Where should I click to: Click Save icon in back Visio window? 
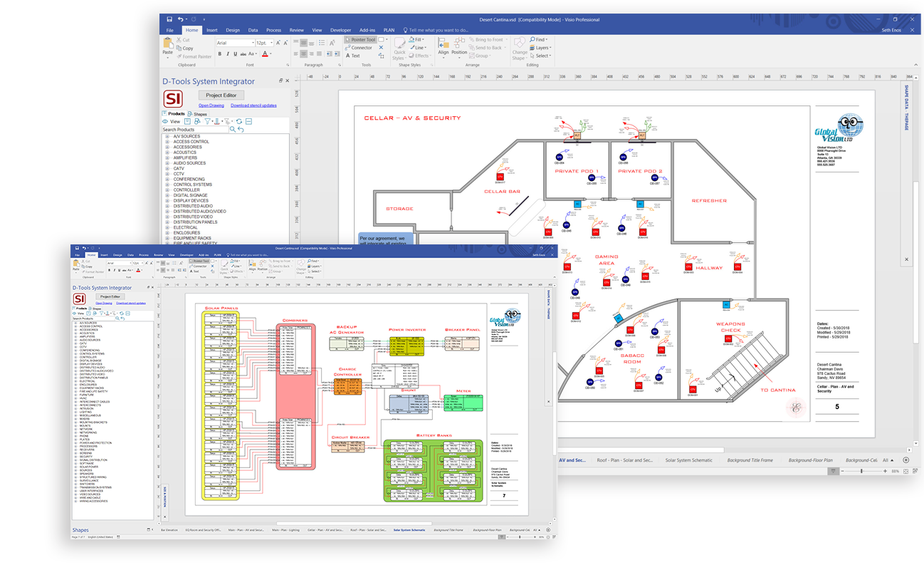pyautogui.click(x=169, y=19)
